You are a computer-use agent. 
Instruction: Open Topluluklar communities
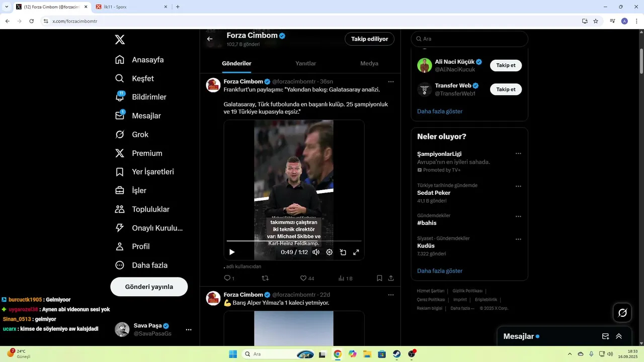(x=142, y=209)
